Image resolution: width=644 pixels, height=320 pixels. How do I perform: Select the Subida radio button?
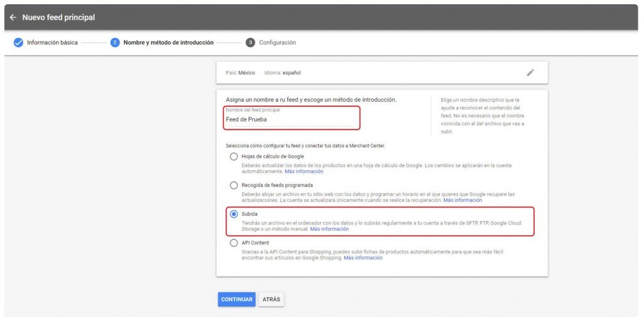234,214
